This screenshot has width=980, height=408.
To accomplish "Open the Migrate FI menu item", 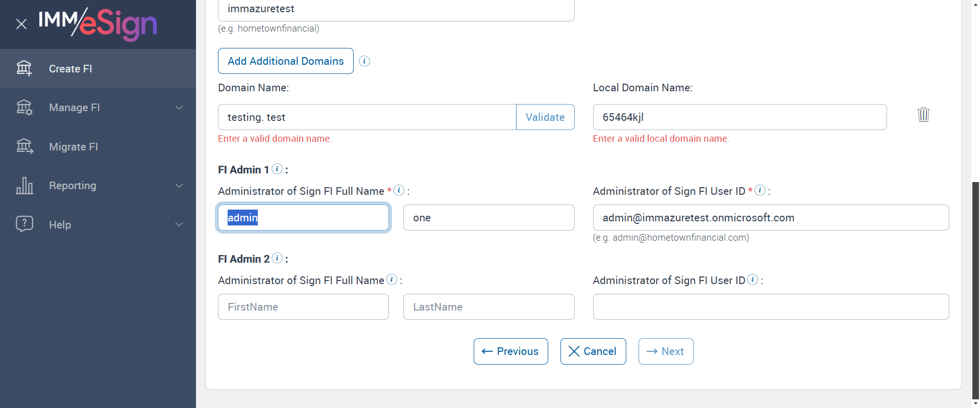I will 73,147.
